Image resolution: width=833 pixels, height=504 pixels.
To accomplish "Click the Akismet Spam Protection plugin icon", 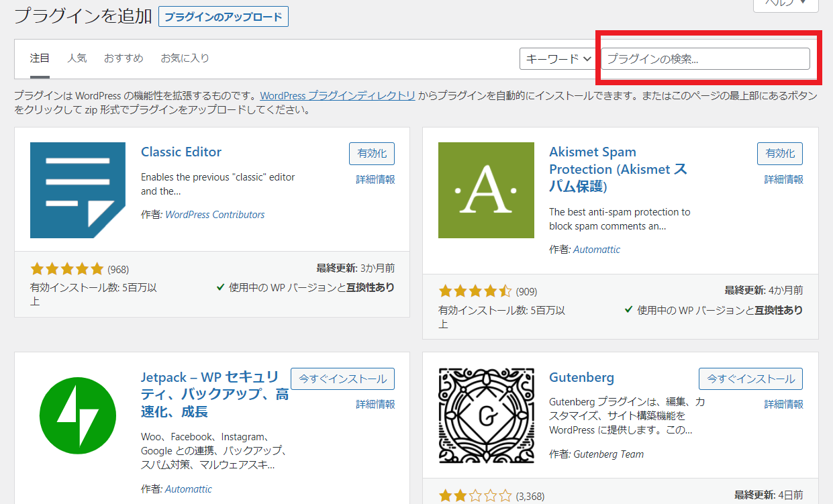I will (486, 190).
